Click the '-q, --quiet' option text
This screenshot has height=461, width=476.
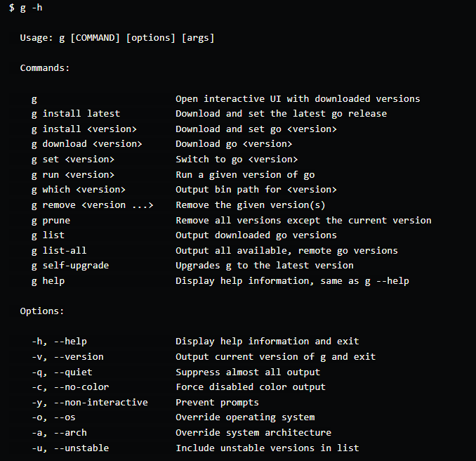coord(62,372)
